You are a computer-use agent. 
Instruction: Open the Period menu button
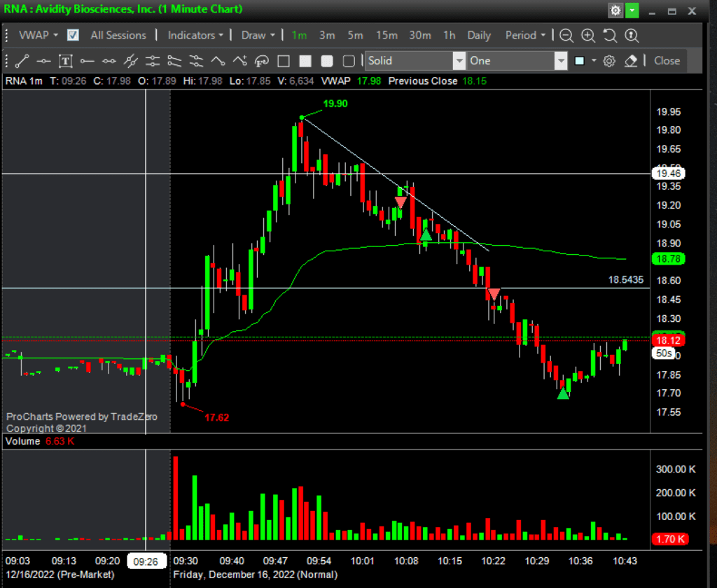(x=524, y=35)
